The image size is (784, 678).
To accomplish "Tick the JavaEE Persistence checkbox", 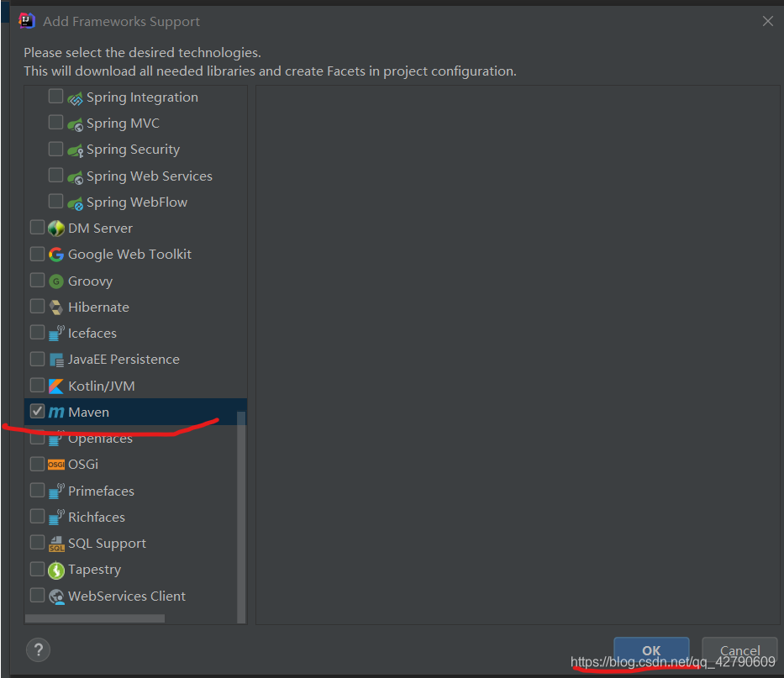I will 37,359.
